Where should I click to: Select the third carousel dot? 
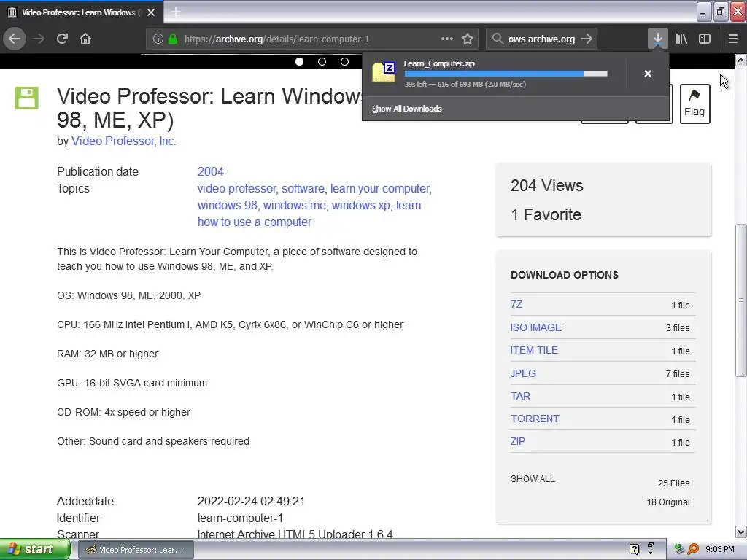344,61
